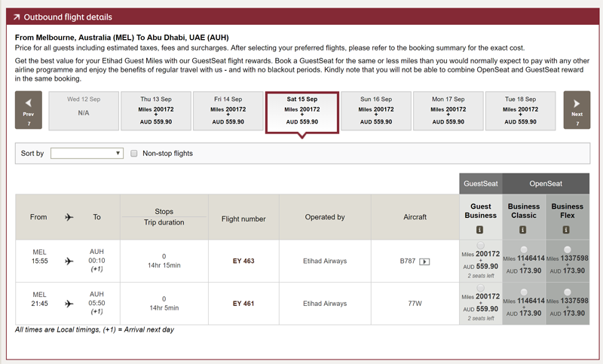This screenshot has width=603, height=364.
Task: Click the outbound arrow icon in header
Action: [x=17, y=17]
